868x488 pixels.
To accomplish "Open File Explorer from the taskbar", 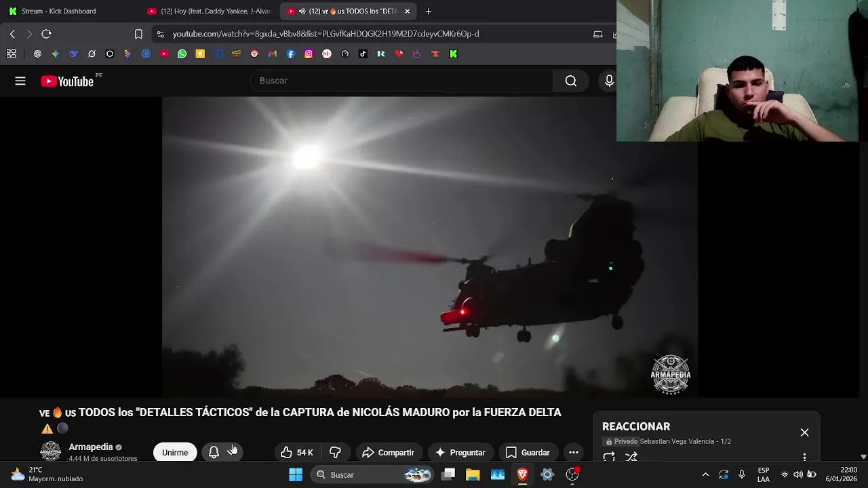I will pos(473,474).
